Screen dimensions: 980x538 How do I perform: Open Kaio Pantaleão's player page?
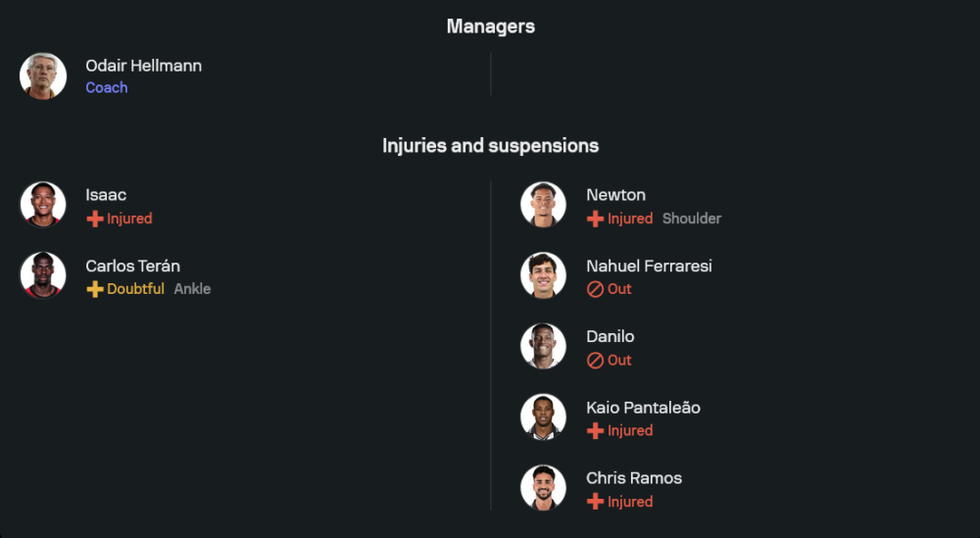coord(643,407)
